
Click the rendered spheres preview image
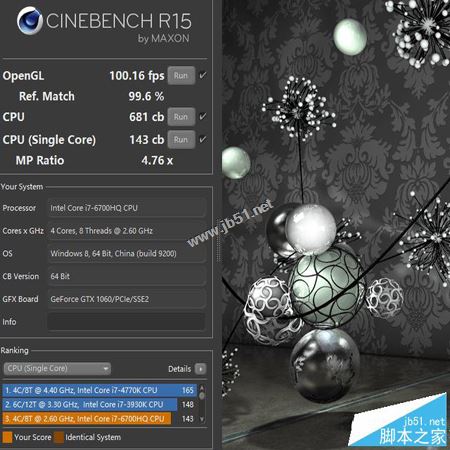point(336,225)
